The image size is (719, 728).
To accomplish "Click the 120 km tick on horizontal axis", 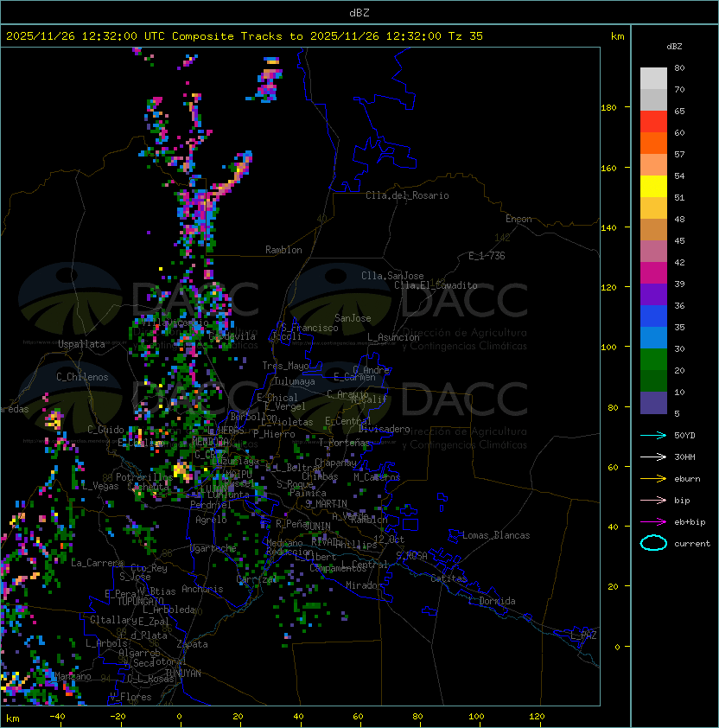I will [x=537, y=717].
